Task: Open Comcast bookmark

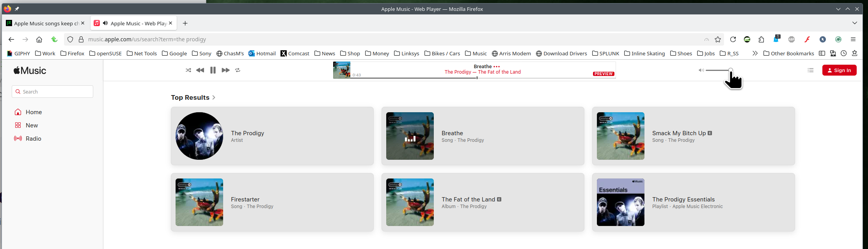Action: pyautogui.click(x=295, y=53)
